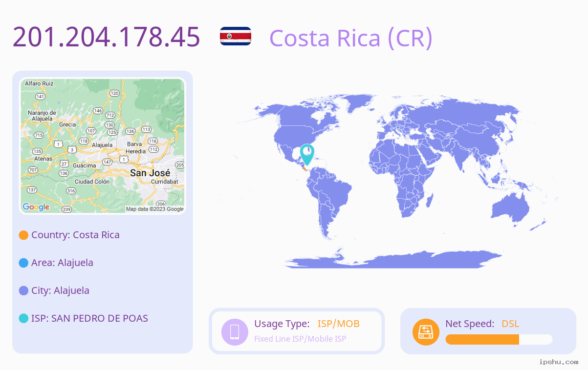Click the blue Area bullet dot
Viewport: 588px width, 370px height.
point(23,263)
